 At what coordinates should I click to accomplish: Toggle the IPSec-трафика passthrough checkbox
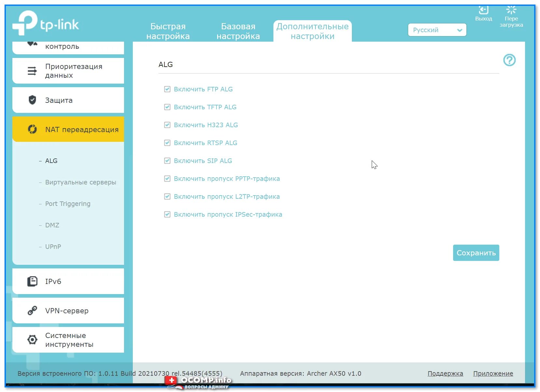tap(167, 214)
